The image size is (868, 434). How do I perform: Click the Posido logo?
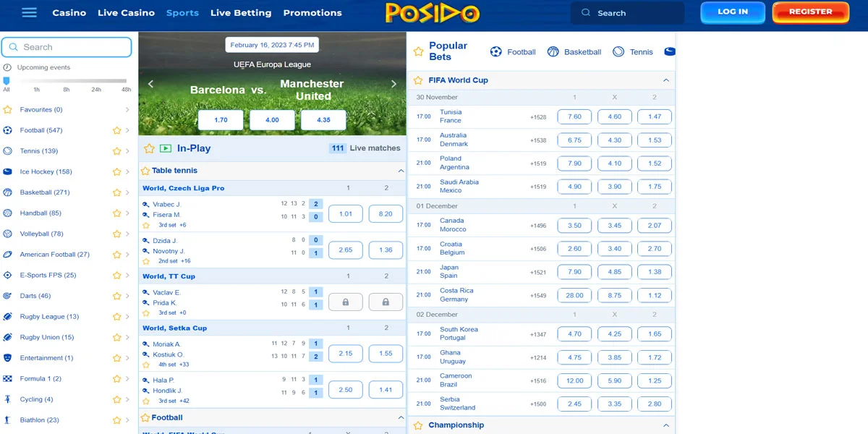pos(433,13)
